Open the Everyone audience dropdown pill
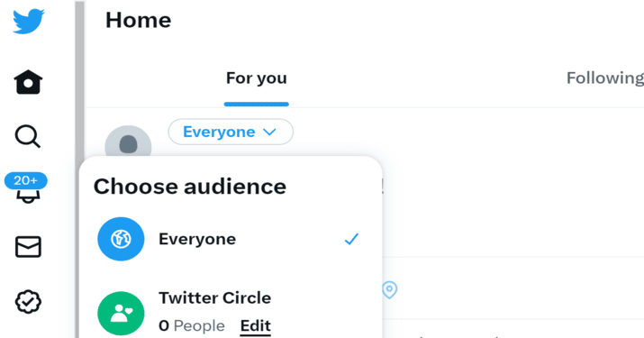644x338 pixels. [x=231, y=132]
